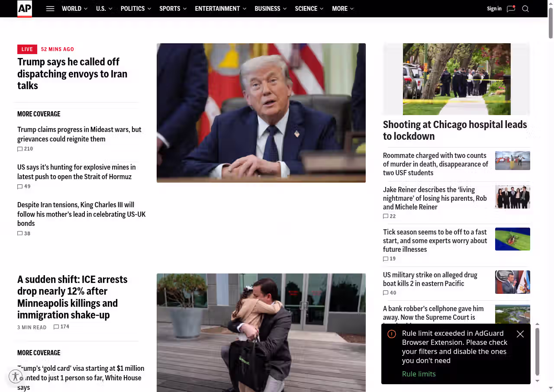This screenshot has height=392, width=554.
Task: Click the Sign in link
Action: click(494, 9)
